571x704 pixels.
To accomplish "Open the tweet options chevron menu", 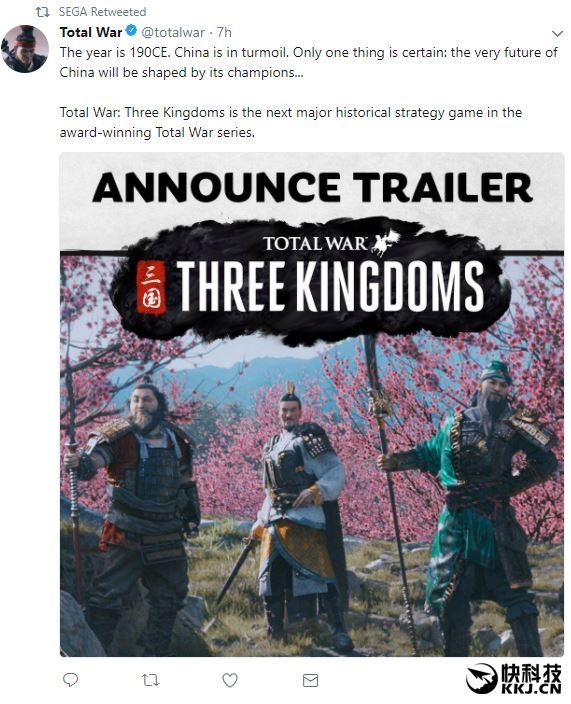I will [x=557, y=34].
